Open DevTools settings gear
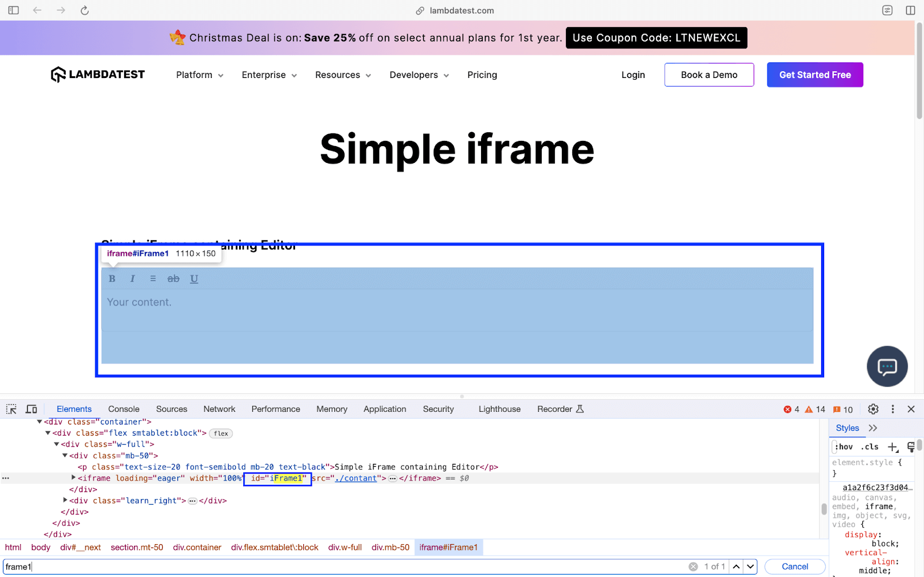This screenshot has width=924, height=577. tap(873, 408)
